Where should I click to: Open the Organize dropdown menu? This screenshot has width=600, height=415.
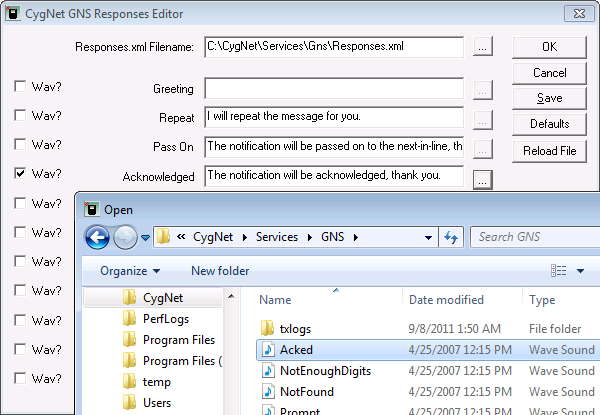(130, 271)
